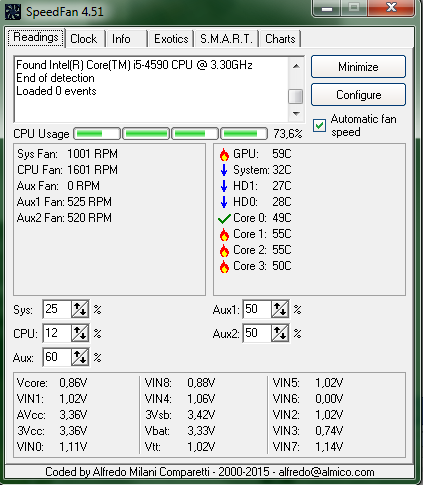Switch to the Readings tab
The width and height of the screenshot is (423, 485).
pos(36,37)
